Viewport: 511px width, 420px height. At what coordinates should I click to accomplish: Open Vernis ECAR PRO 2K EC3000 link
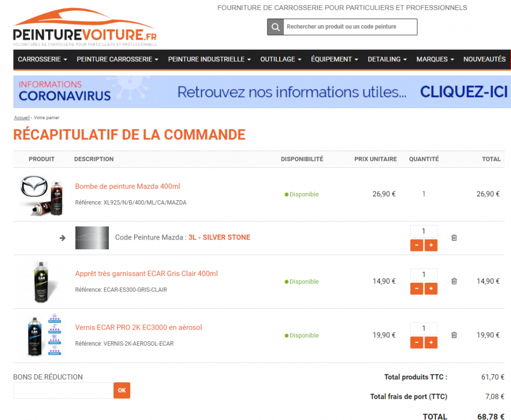pyautogui.click(x=138, y=328)
